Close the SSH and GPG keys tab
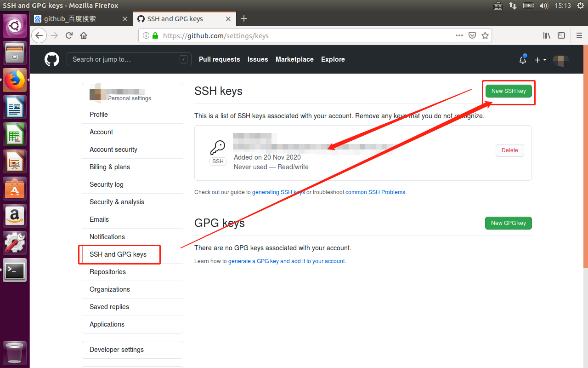 (228, 19)
